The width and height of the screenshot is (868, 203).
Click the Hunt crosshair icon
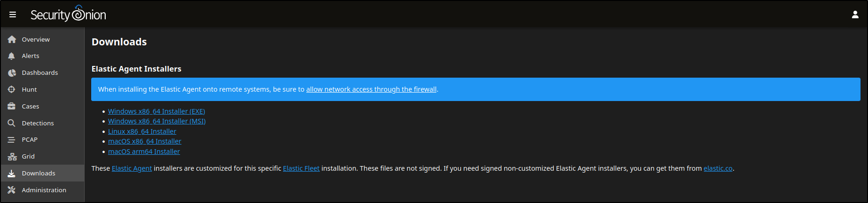[12, 89]
